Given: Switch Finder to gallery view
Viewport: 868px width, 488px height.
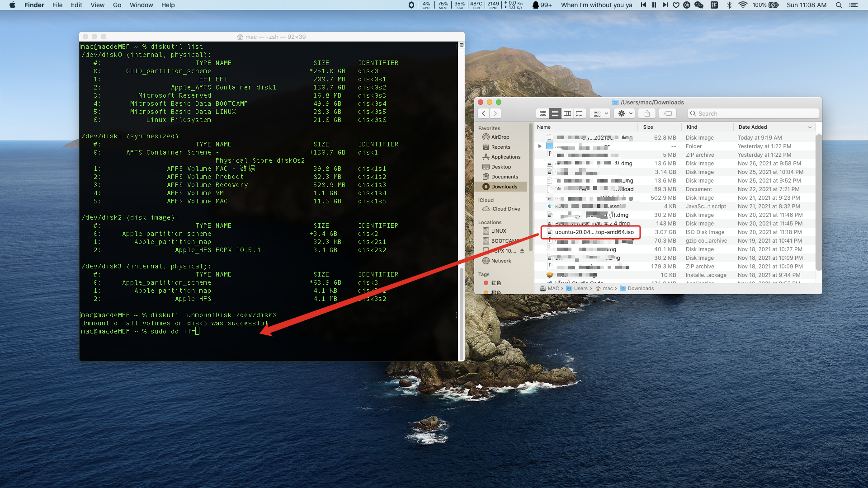Looking at the screenshot, I should click(x=579, y=113).
